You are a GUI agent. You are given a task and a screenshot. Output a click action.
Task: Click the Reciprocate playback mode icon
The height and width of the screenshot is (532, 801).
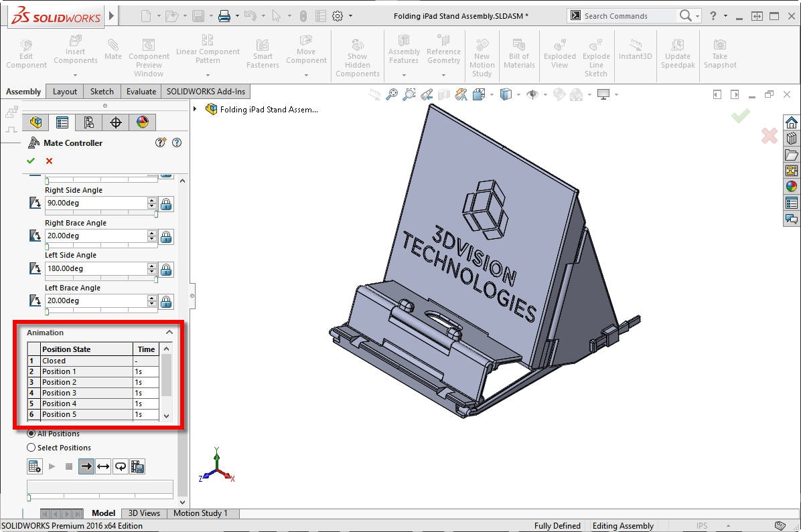(103, 466)
